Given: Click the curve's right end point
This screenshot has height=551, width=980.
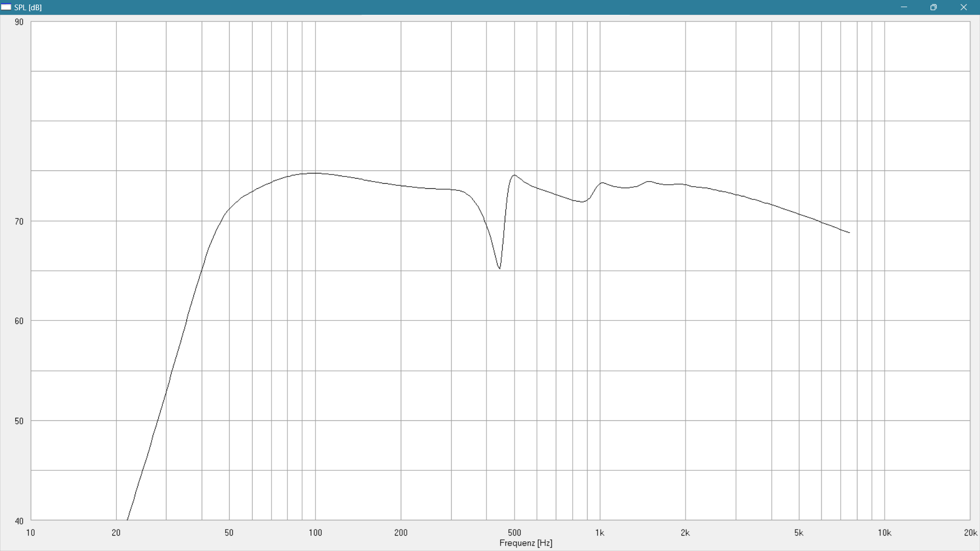Looking at the screenshot, I should (849, 233).
